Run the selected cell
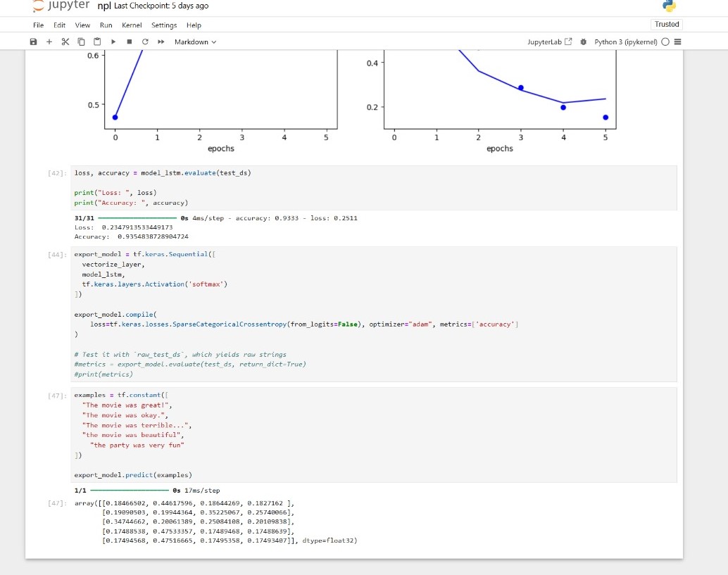Screen dimensions: 728x575 [113, 42]
